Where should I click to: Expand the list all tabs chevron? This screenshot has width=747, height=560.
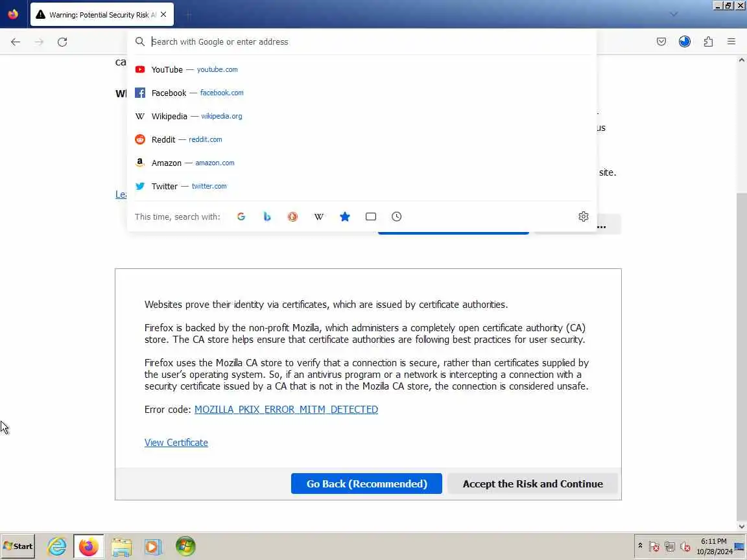673,14
